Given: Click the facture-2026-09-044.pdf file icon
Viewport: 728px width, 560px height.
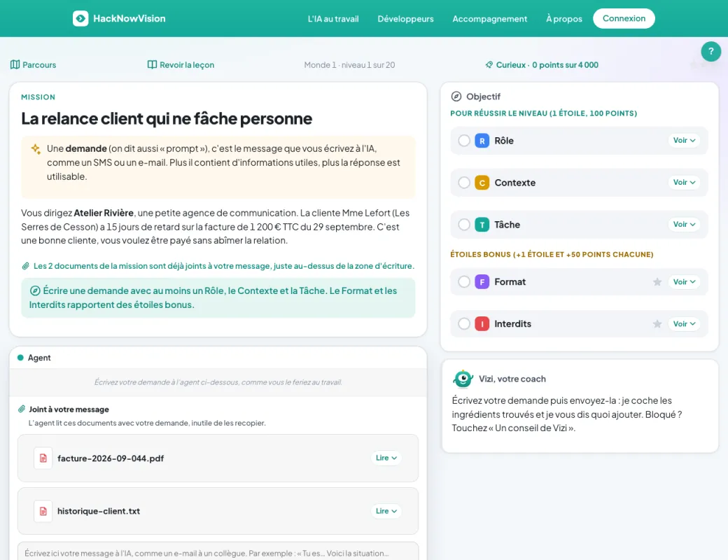Looking at the screenshot, I should click(43, 458).
